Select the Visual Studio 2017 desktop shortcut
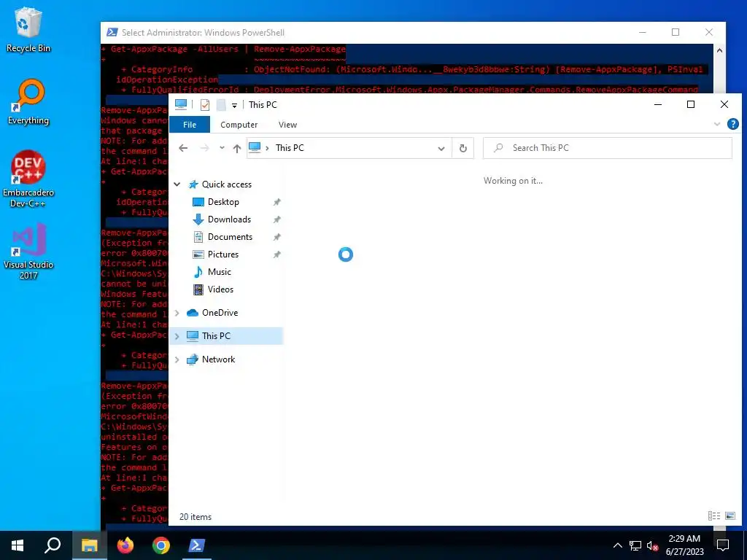The height and width of the screenshot is (560, 747). 28,251
